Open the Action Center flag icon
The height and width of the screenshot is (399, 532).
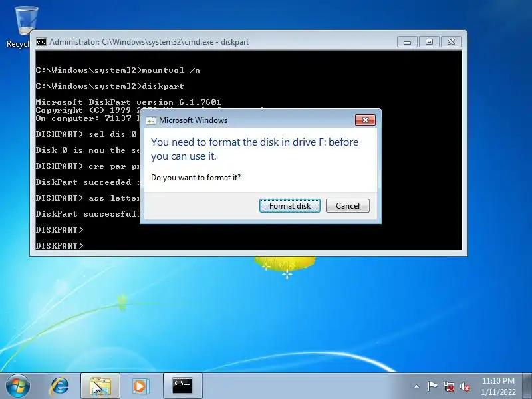[x=432, y=386]
